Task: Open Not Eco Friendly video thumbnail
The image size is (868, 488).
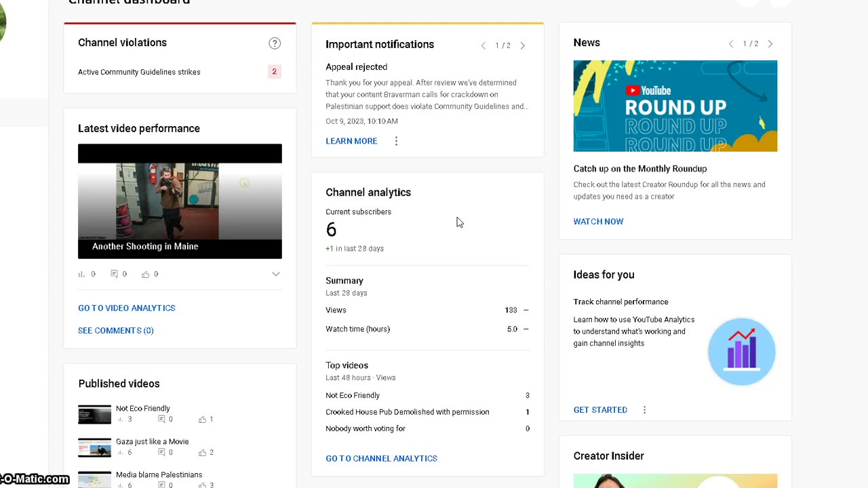Action: coord(94,415)
